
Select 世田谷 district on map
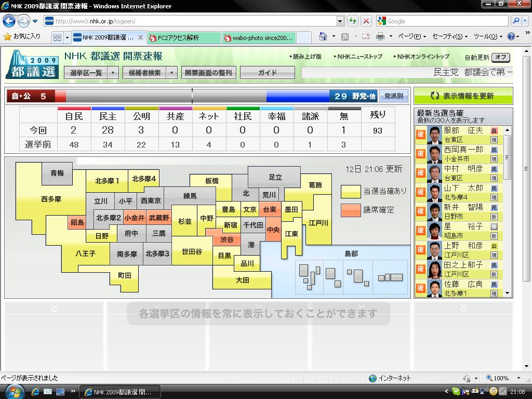tap(192, 251)
